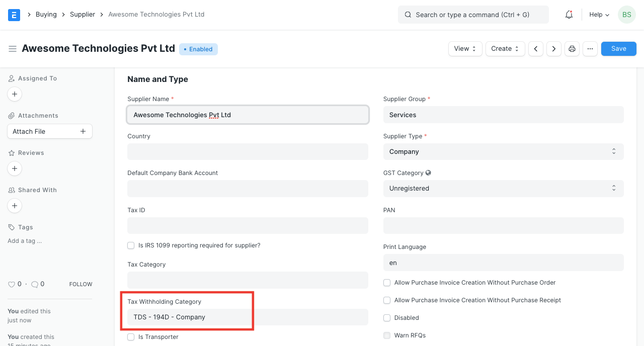Navigate to Buying breadcrumb

click(46, 15)
